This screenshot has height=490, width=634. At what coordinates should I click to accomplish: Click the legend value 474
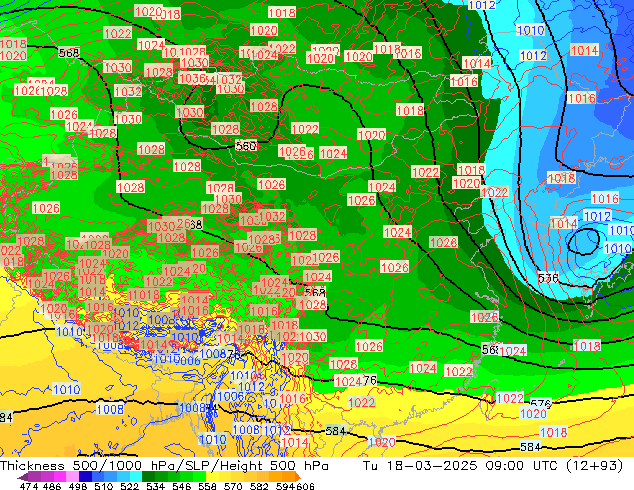tap(29, 486)
